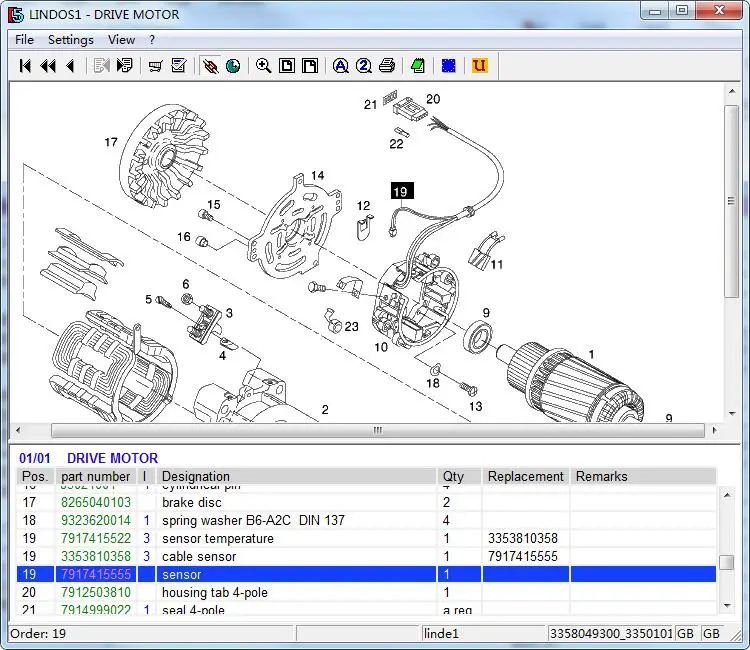Click the Qty column header

pos(459,476)
